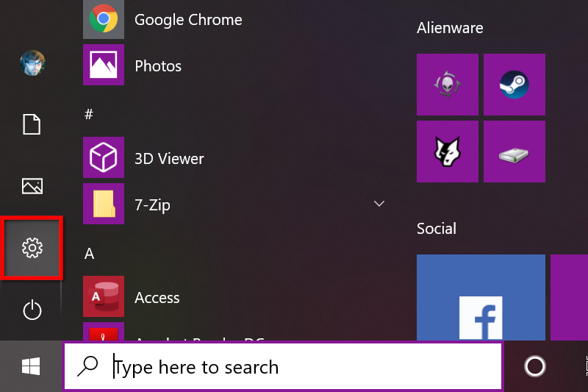Click the user account avatar

pos(32,63)
